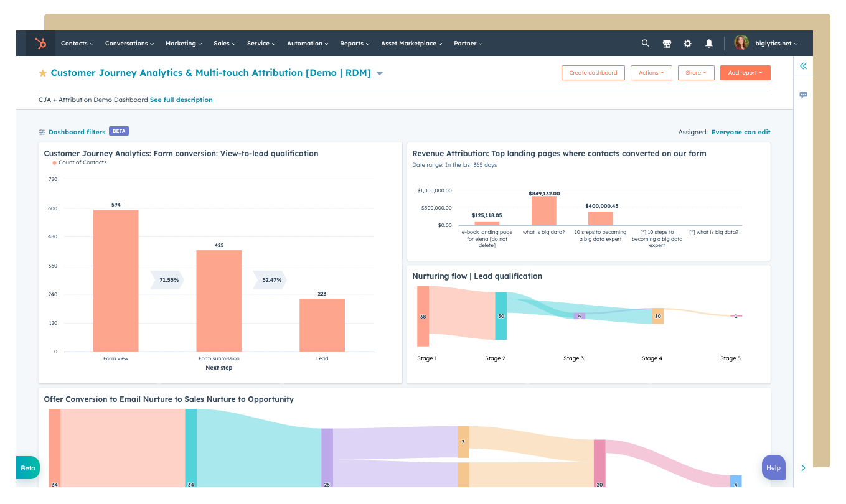Open the biglytics.net account dropdown
This screenshot has height=504, width=846.
(x=776, y=44)
